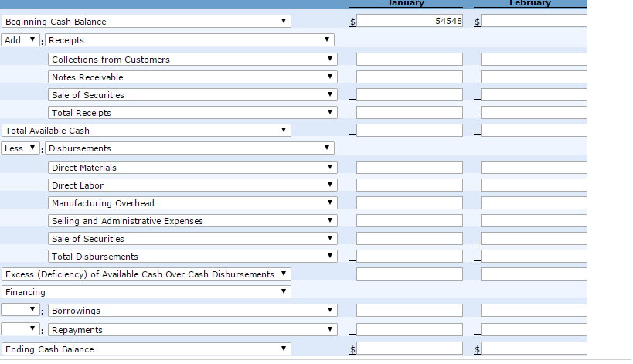Open the Collections from Customers dropdown
The width and height of the screenshot is (633, 364).
click(193, 60)
